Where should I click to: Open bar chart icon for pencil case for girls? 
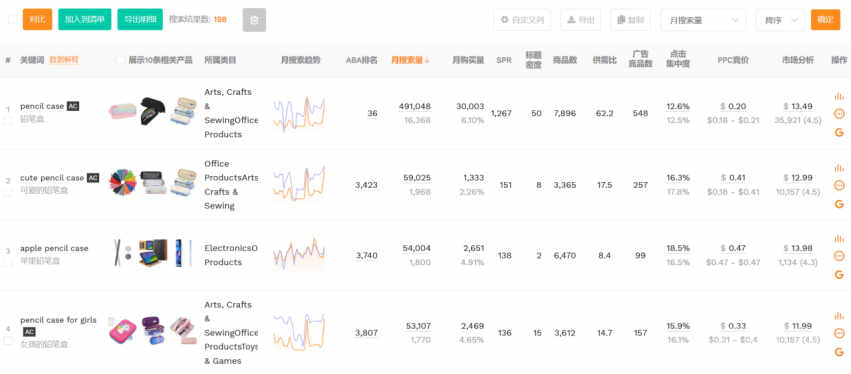point(839,316)
